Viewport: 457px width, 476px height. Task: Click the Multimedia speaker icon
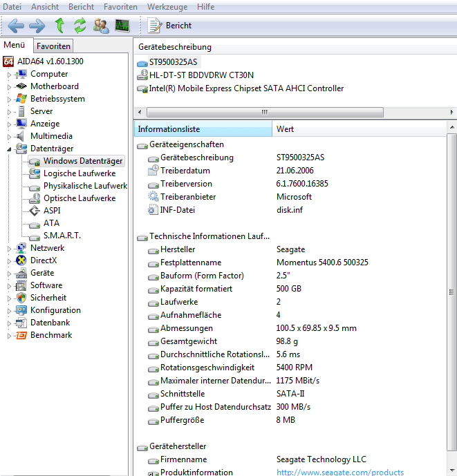(20, 136)
